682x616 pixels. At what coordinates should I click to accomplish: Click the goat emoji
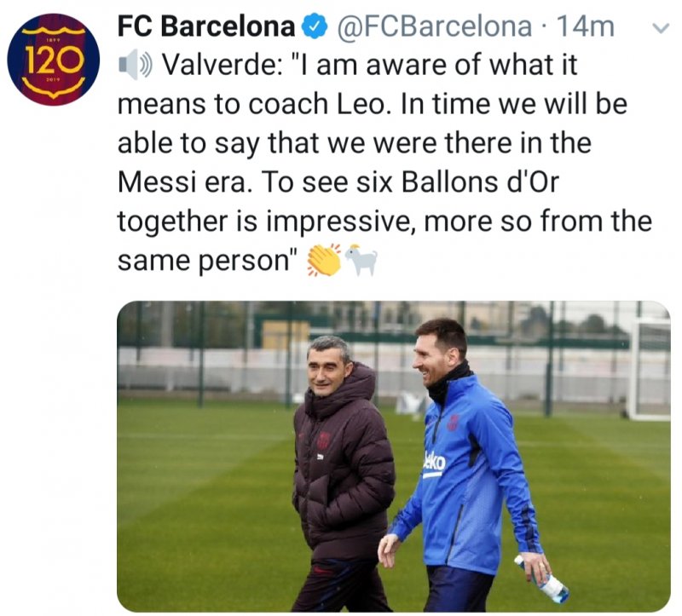361,261
